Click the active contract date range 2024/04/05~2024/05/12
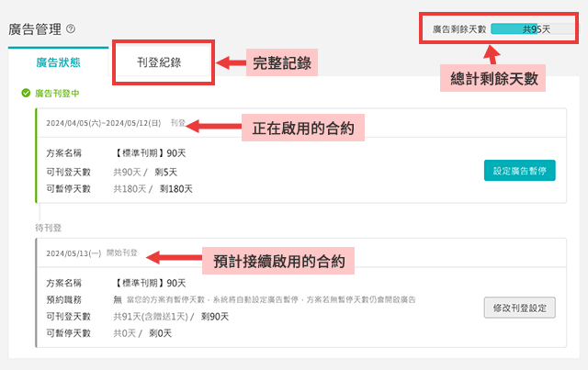 (104, 123)
